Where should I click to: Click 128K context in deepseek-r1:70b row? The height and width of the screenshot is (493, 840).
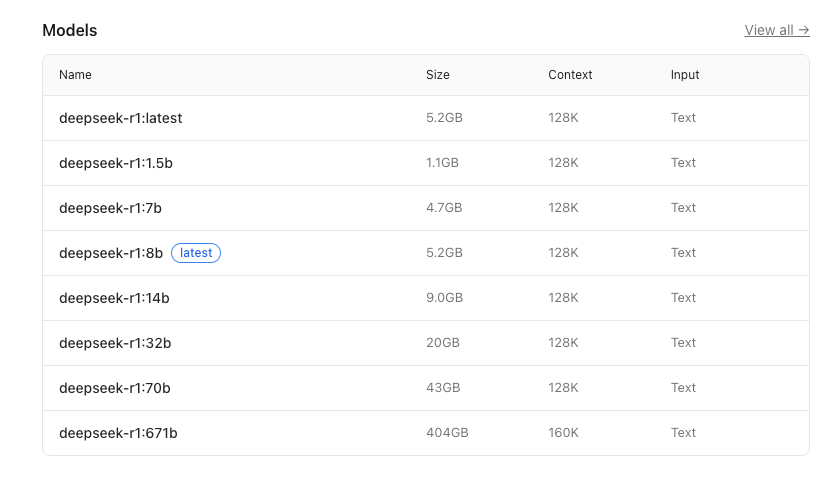click(563, 388)
